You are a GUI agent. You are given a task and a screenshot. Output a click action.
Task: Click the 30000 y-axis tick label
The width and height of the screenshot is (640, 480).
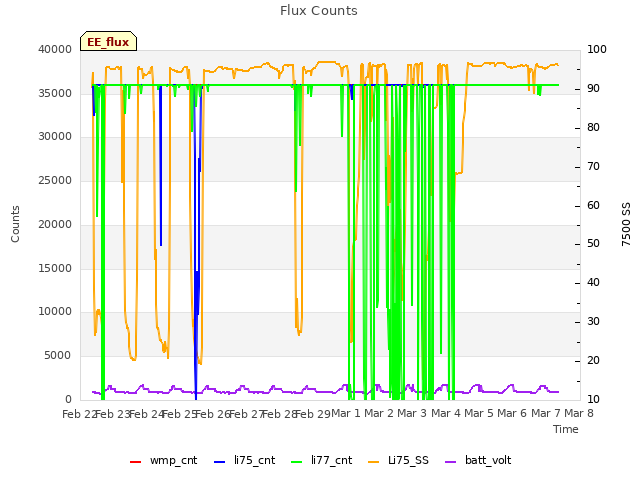[x=55, y=136]
